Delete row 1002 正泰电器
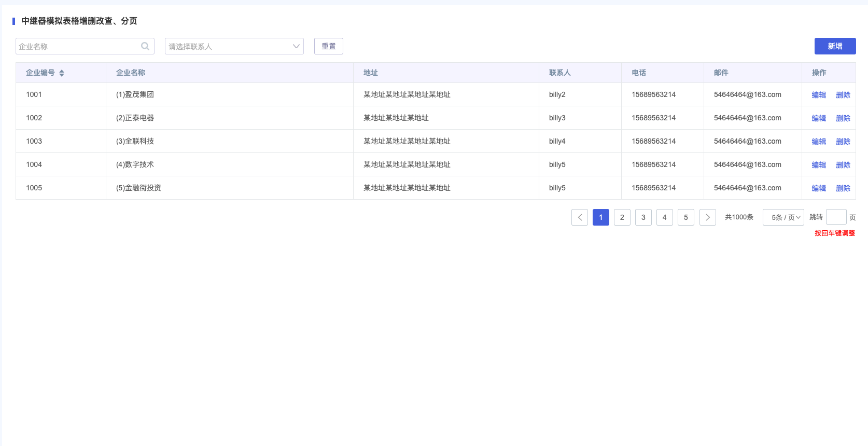868x446 pixels. point(843,118)
